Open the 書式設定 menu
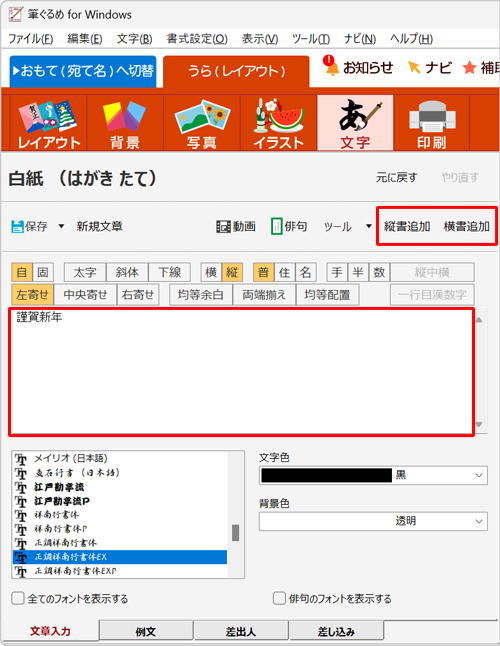This screenshot has width=500, height=646. tap(197, 39)
